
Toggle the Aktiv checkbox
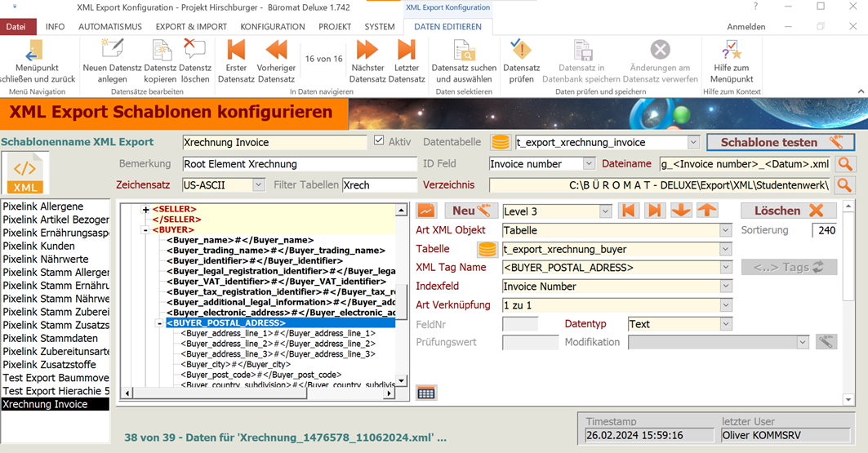point(379,141)
